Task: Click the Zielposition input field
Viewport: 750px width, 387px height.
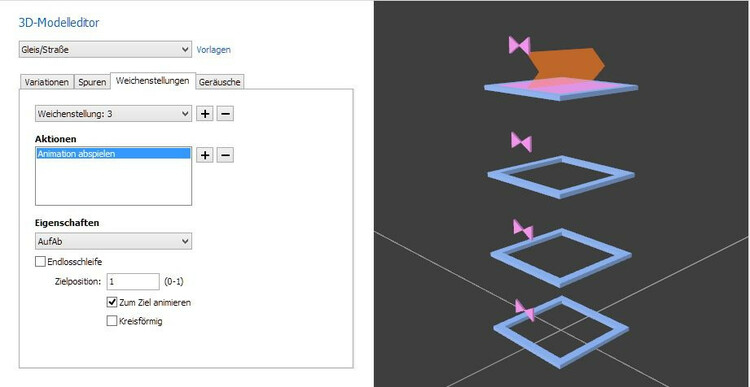Action: (133, 282)
